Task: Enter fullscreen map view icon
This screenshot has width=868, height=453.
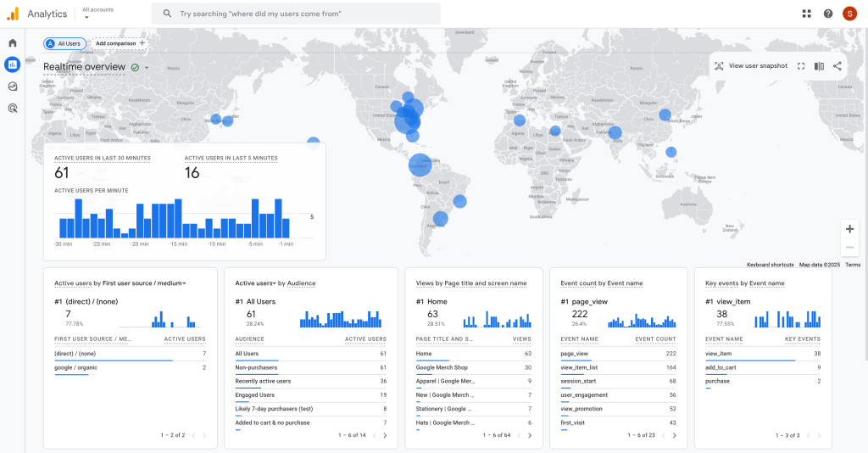Action: tap(800, 66)
